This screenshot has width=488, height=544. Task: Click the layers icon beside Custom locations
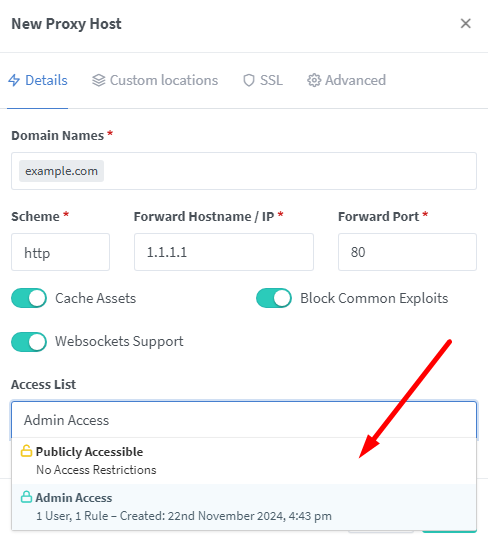coord(99,80)
